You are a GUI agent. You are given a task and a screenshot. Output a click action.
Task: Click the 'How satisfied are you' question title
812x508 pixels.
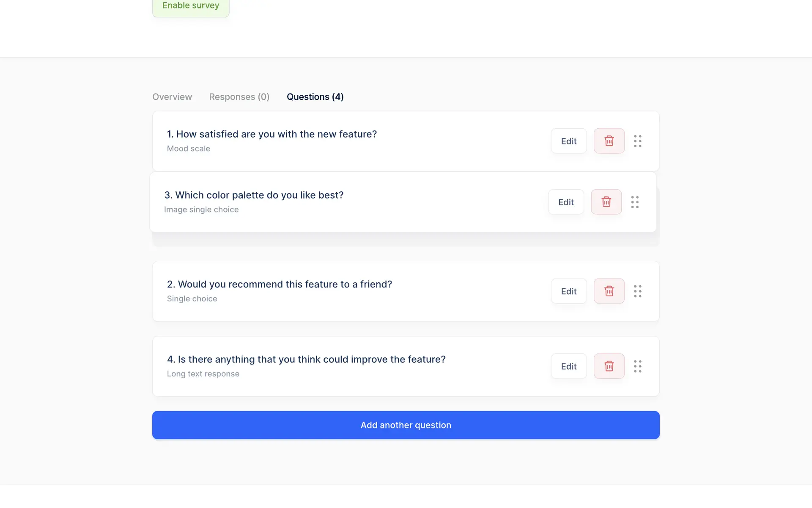pyautogui.click(x=272, y=134)
